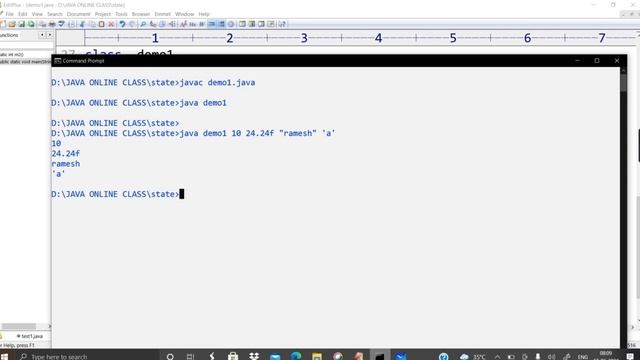Viewport: 640px width, 360px height.
Task: Open the notification center icon
Action: (x=631, y=356)
